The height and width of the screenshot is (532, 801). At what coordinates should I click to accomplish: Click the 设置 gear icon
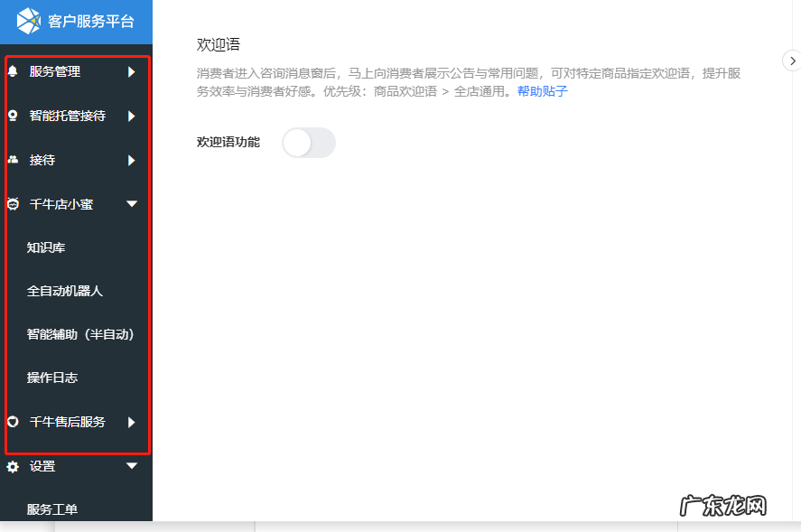[x=13, y=466]
